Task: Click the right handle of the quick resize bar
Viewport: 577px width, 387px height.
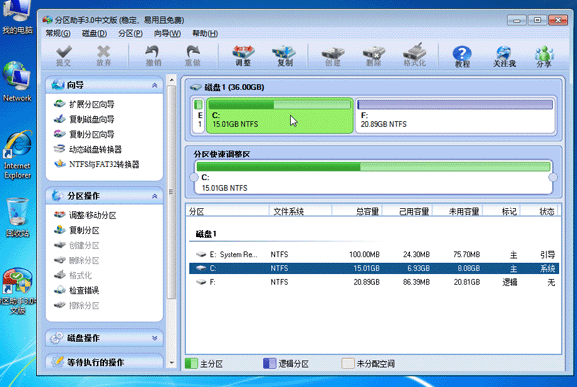Action: point(553,177)
